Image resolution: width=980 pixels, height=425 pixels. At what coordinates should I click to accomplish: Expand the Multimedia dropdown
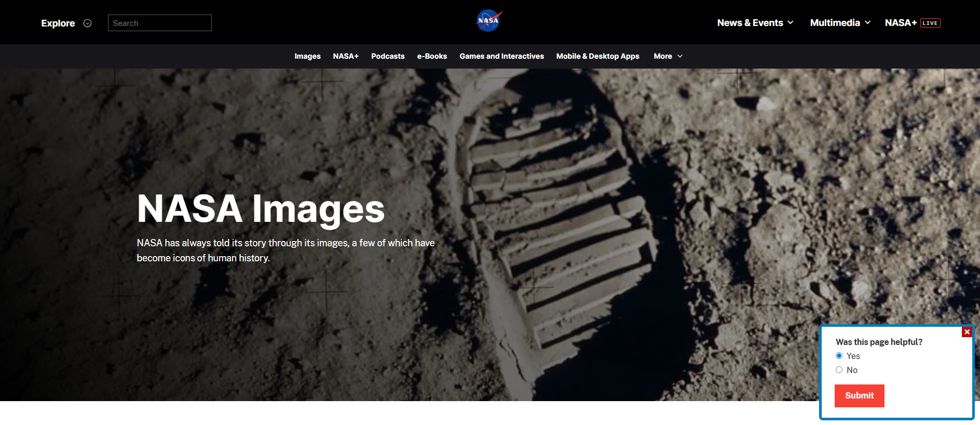[840, 23]
